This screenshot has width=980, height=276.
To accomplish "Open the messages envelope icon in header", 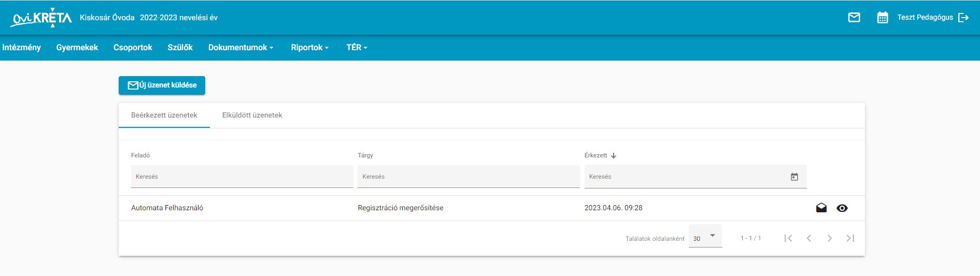I will pyautogui.click(x=854, y=18).
